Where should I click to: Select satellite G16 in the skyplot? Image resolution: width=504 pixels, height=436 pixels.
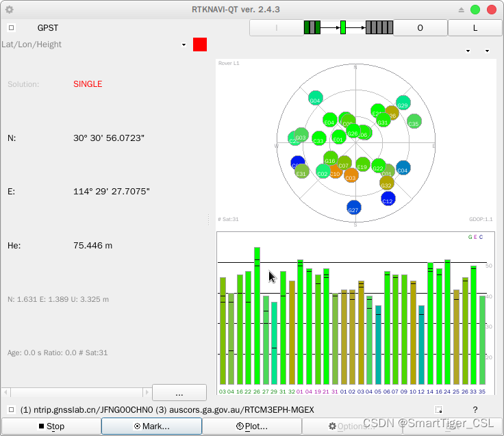(331, 158)
